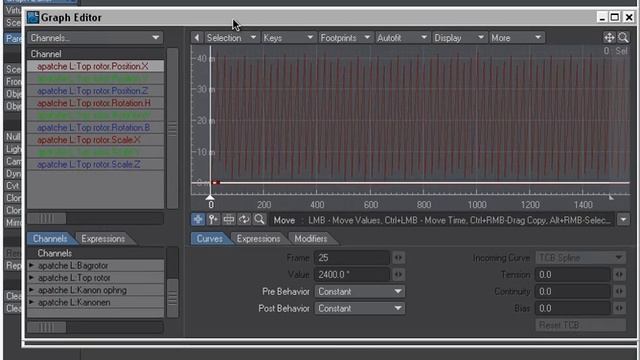Click arrows button next to Frame field
Screen dimensions: 640x360
tap(398, 258)
